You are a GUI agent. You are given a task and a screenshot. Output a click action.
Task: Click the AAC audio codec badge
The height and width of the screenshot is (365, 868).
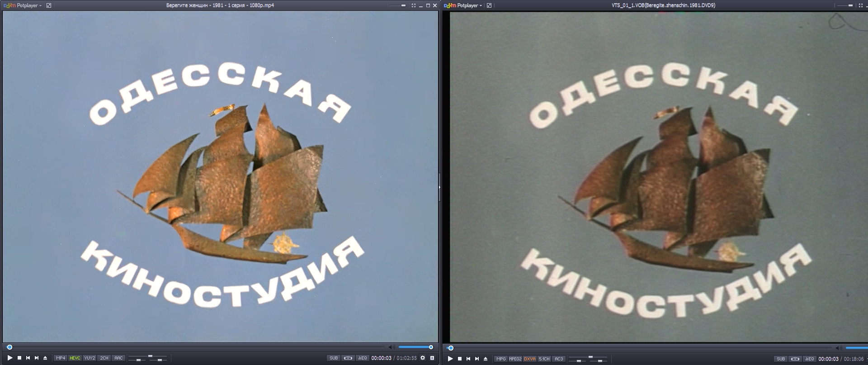click(x=118, y=358)
